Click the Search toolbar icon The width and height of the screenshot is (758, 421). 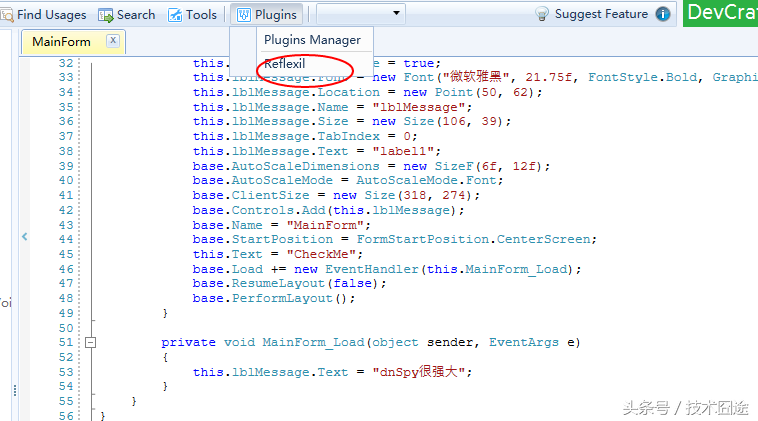tap(105, 15)
